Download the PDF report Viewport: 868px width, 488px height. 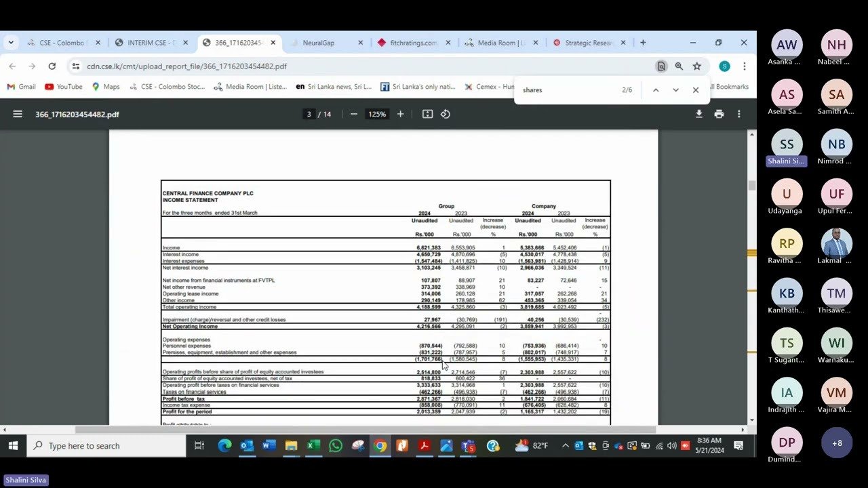(x=699, y=114)
